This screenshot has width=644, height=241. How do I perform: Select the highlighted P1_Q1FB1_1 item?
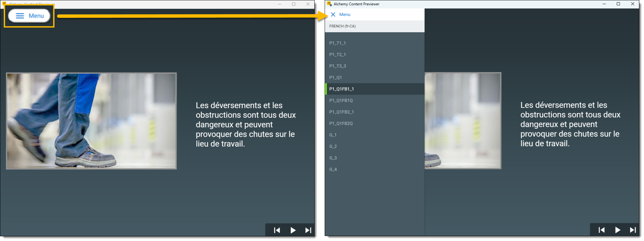point(342,89)
